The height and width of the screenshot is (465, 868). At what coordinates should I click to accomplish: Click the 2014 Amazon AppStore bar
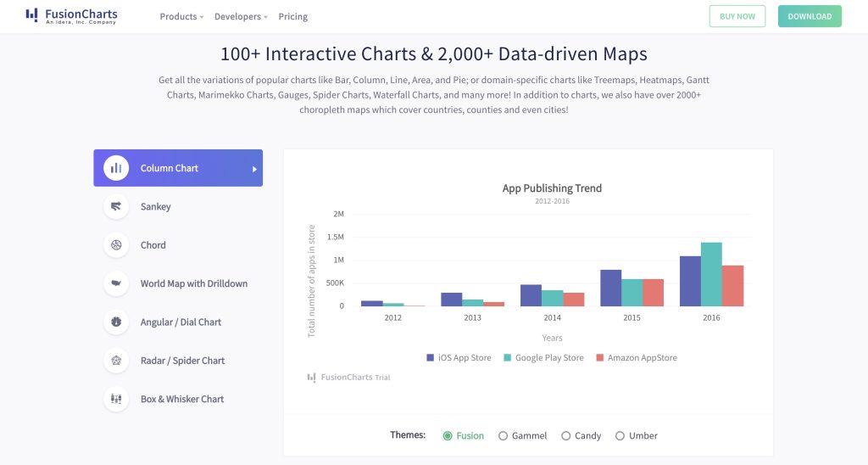574,300
